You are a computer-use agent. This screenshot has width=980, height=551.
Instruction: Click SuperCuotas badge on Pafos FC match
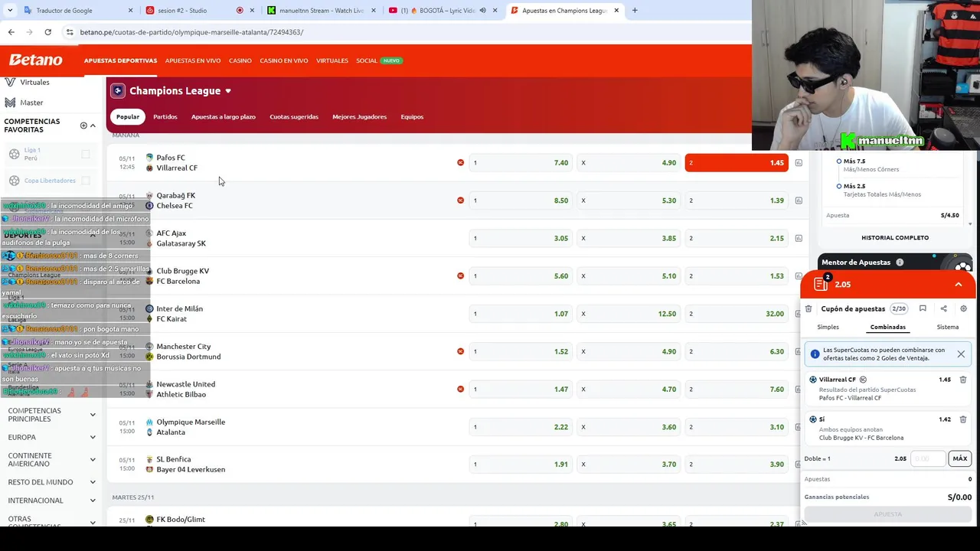[460, 162]
